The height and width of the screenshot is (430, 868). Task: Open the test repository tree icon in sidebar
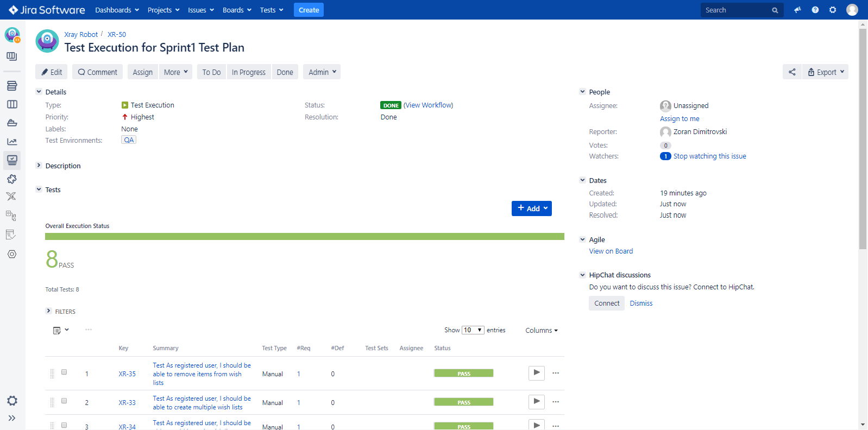point(11,216)
